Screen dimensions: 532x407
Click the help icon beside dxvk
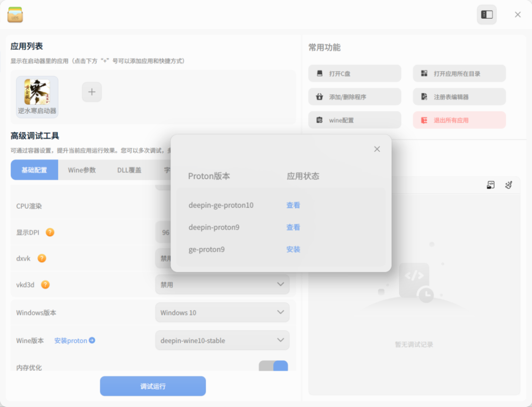point(42,258)
